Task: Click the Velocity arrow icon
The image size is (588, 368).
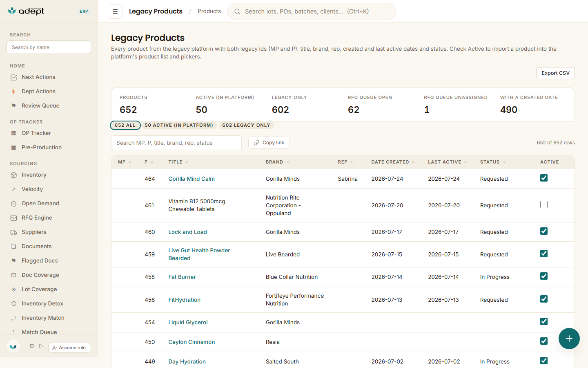Action: click(x=14, y=189)
